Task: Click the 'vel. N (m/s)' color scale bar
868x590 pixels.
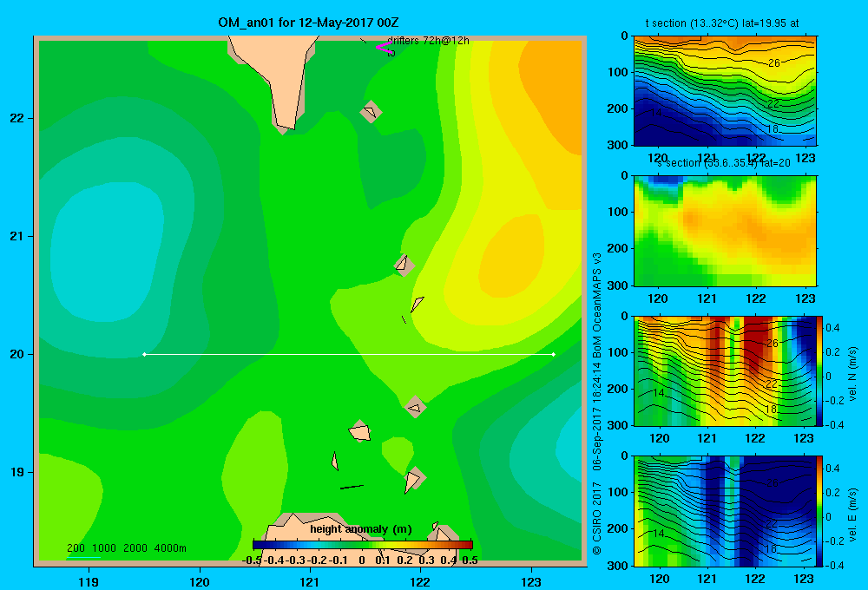Action: click(820, 370)
